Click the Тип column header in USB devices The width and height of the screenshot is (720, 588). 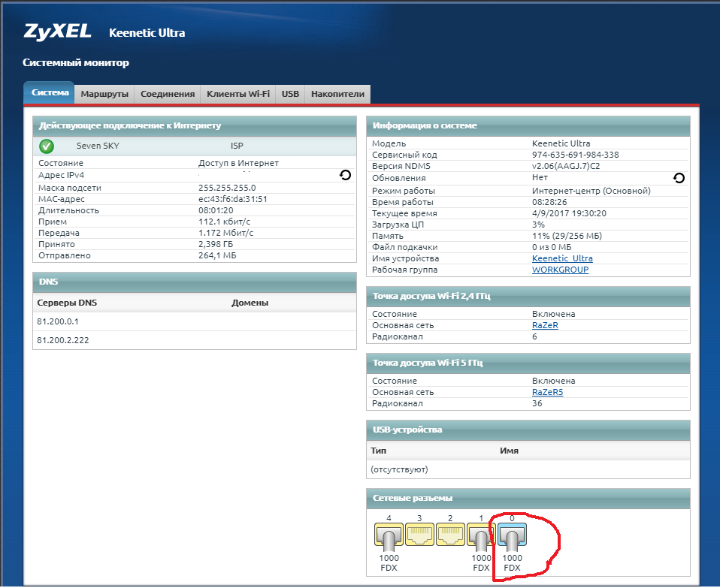pyautogui.click(x=378, y=451)
